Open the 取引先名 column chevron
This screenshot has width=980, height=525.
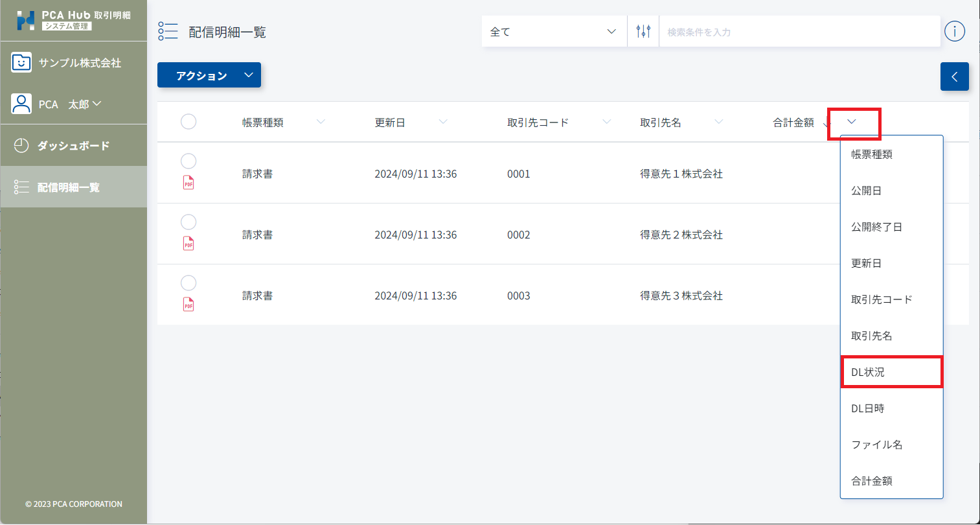point(719,122)
